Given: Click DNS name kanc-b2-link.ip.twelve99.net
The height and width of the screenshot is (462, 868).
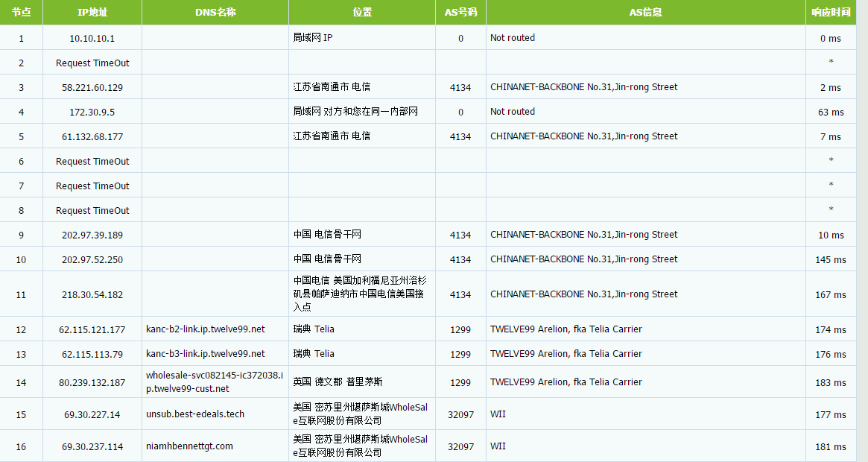Looking at the screenshot, I should pyautogui.click(x=206, y=329).
